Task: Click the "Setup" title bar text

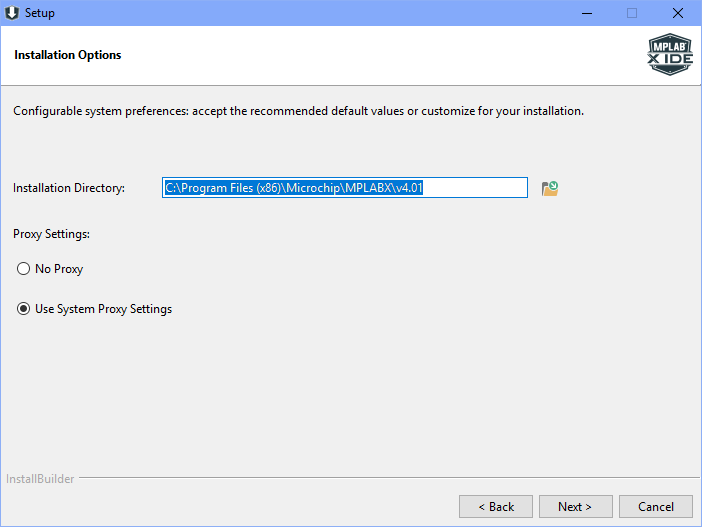Action: point(40,13)
